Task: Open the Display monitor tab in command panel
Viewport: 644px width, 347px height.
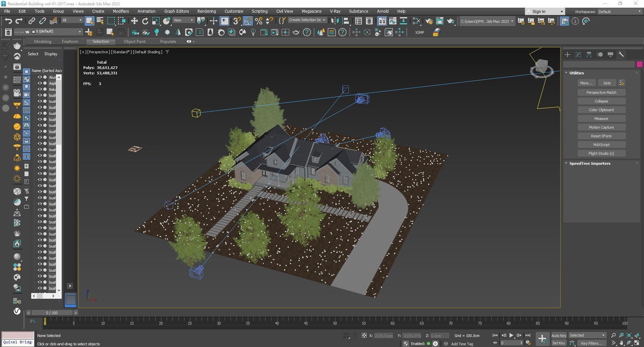Action: (x=610, y=55)
